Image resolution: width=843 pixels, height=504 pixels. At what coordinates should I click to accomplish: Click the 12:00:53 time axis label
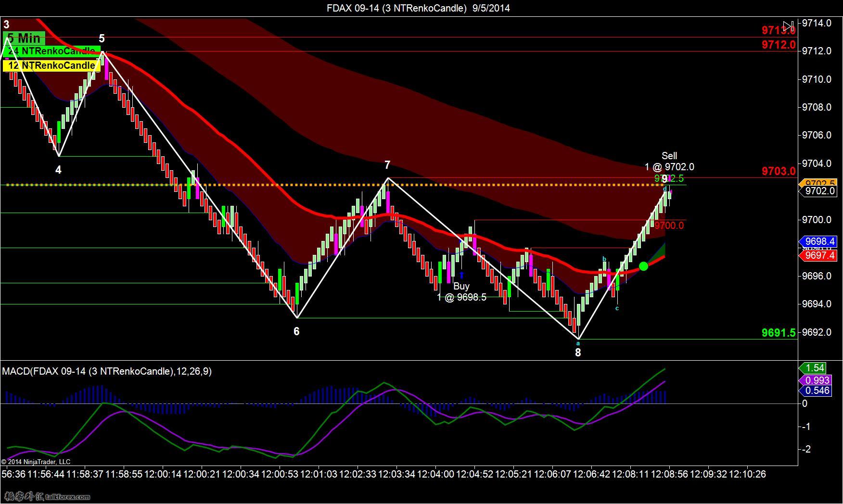click(x=280, y=474)
